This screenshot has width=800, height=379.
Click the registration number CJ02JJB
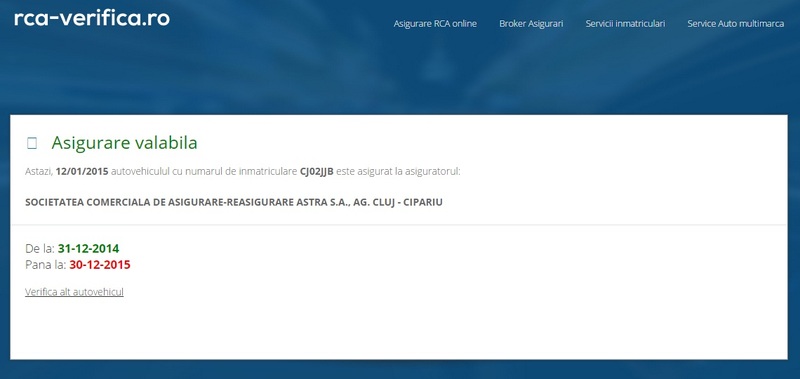tap(316, 171)
